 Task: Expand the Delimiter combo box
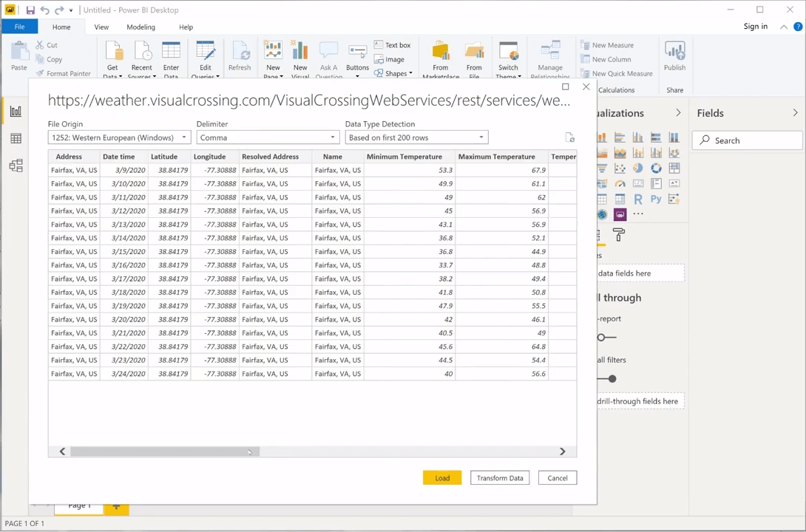(x=268, y=137)
